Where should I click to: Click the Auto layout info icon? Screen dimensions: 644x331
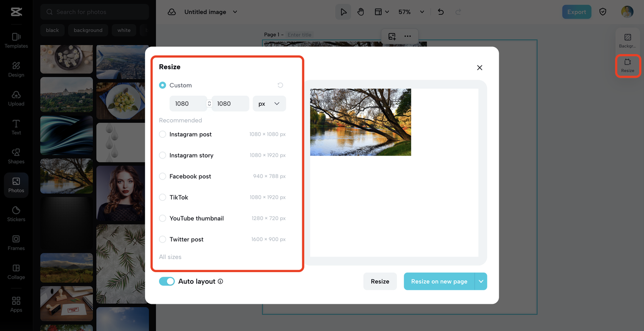click(220, 282)
